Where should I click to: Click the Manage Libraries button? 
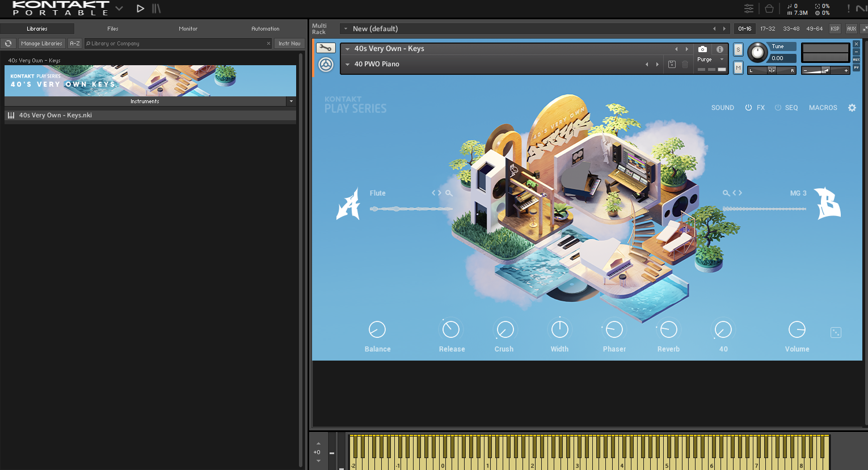tap(41, 44)
